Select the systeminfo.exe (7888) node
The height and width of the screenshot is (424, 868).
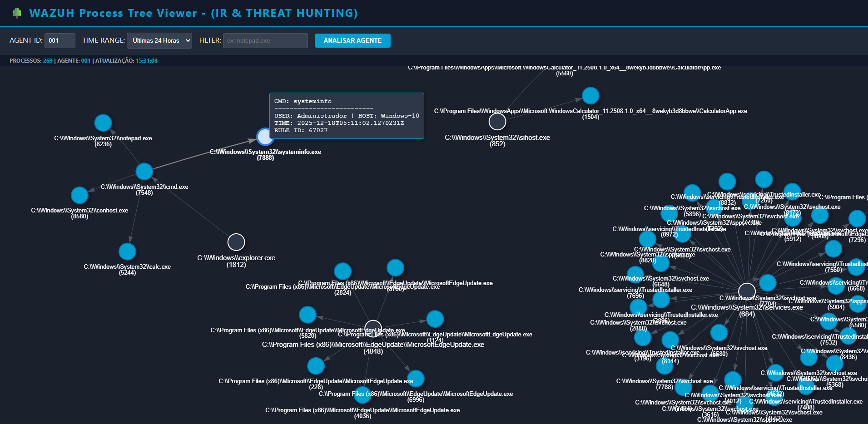click(265, 136)
